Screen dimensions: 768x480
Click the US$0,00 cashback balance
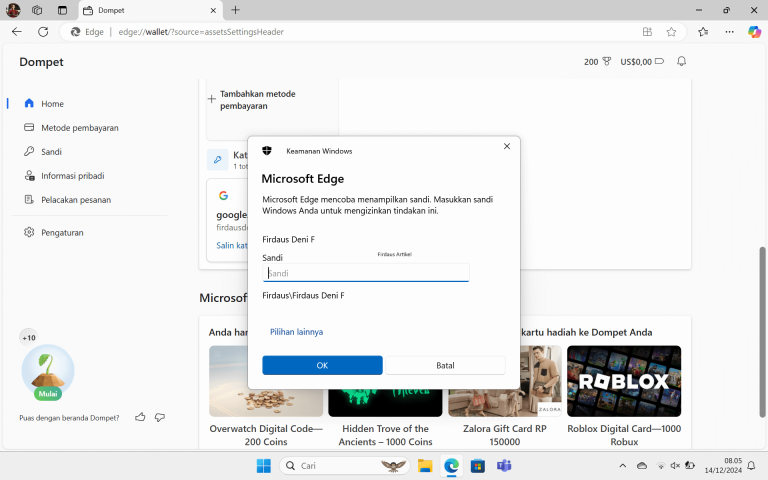pos(642,62)
